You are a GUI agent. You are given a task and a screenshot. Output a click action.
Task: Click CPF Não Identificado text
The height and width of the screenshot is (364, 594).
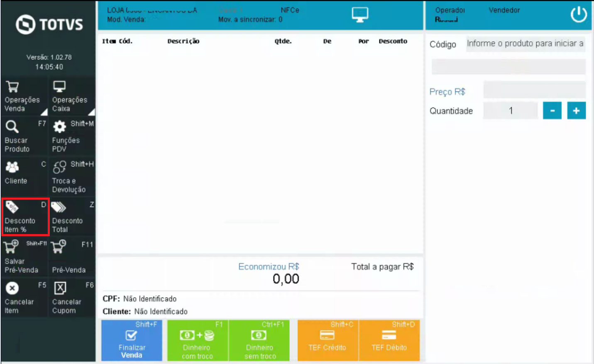139,299
